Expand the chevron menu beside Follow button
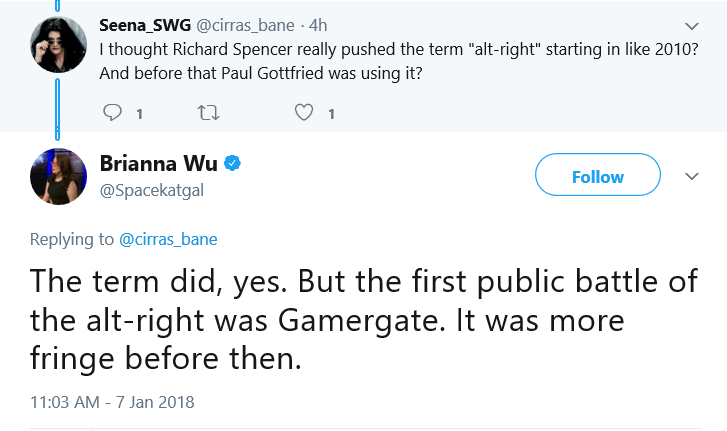The height and width of the screenshot is (431, 727). pos(691,176)
